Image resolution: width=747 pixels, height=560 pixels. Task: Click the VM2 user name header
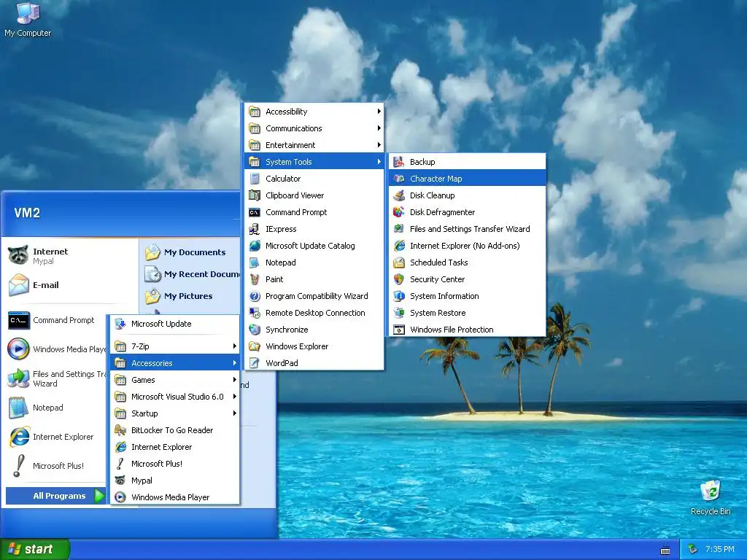point(27,213)
